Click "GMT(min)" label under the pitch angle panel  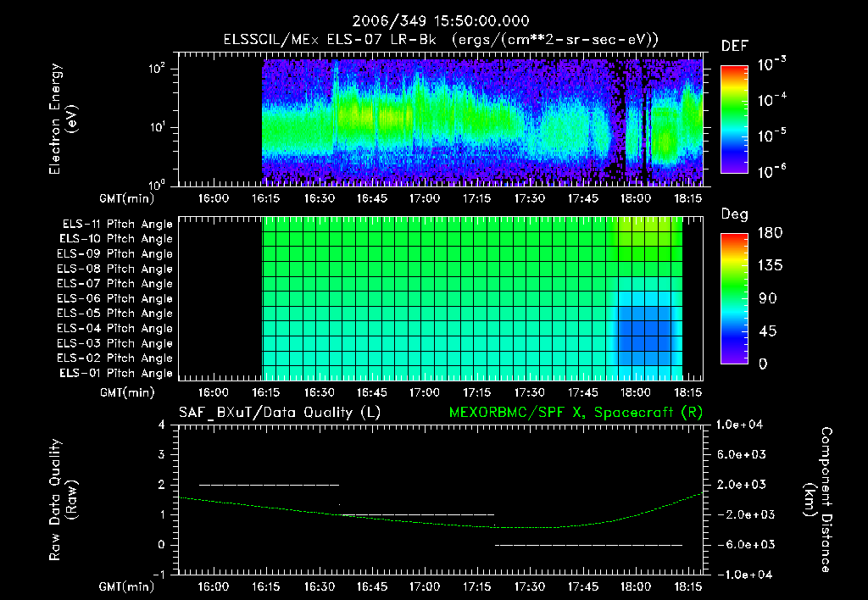[x=127, y=392]
